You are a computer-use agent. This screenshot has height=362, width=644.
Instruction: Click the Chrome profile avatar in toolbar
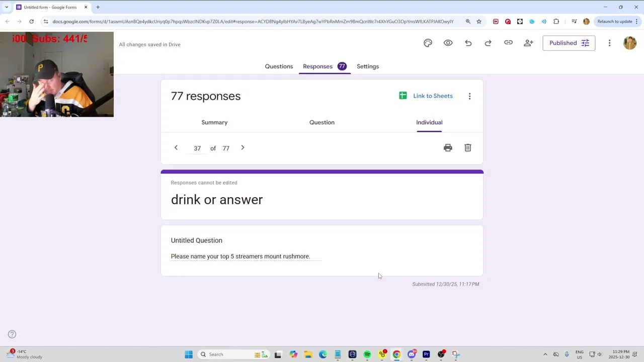point(586,22)
